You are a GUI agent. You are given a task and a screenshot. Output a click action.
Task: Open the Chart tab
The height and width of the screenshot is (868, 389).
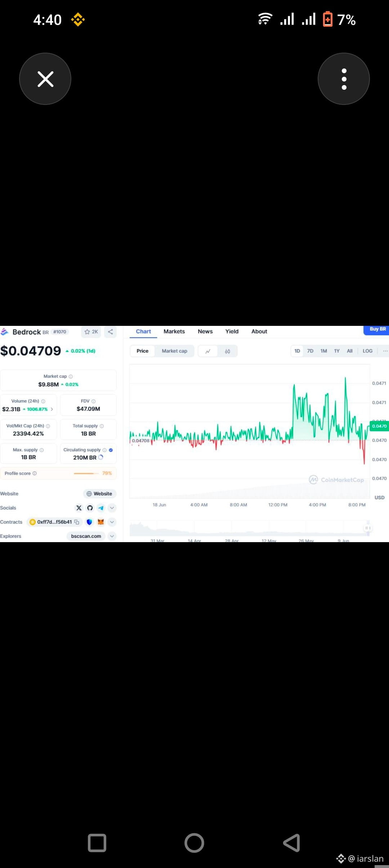click(x=143, y=332)
